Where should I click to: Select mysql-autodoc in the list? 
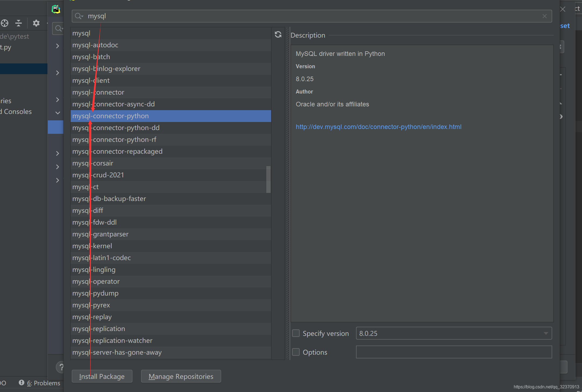171,45
